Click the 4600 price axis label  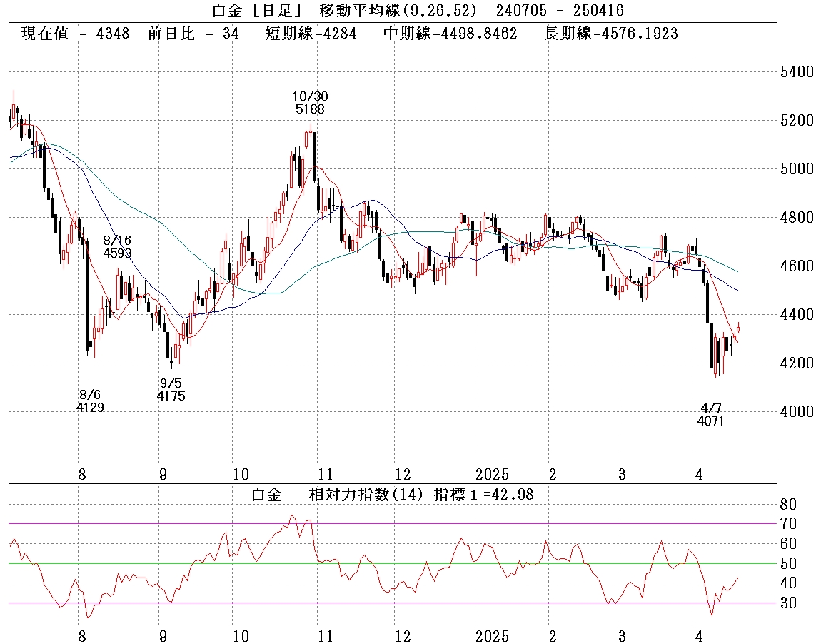(797, 266)
